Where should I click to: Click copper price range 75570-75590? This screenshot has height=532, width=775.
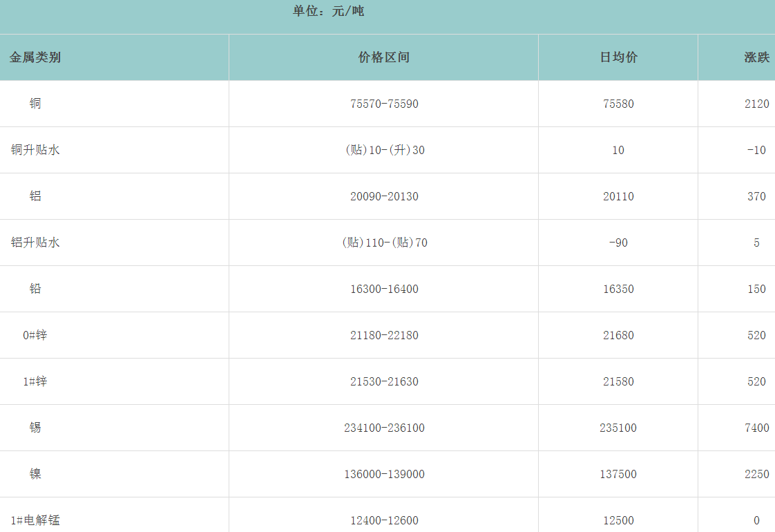click(384, 104)
